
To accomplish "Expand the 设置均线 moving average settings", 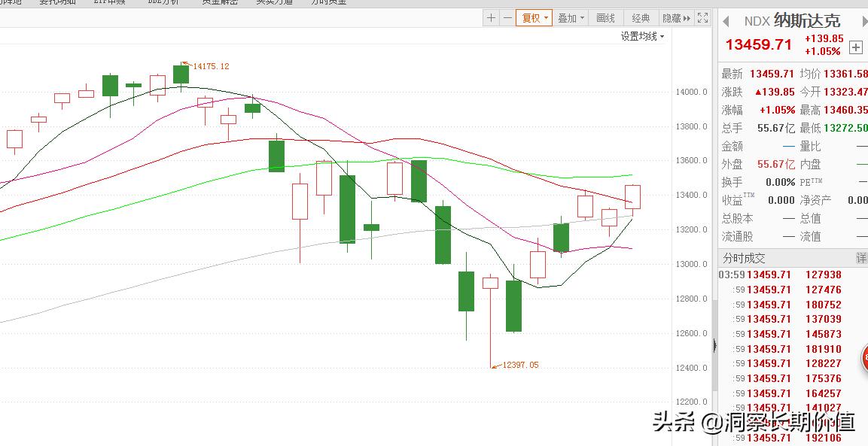I will click(x=642, y=37).
